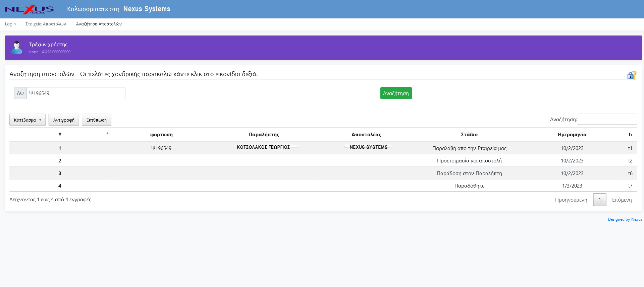Sort table by Ημερομηνία column header

point(572,135)
